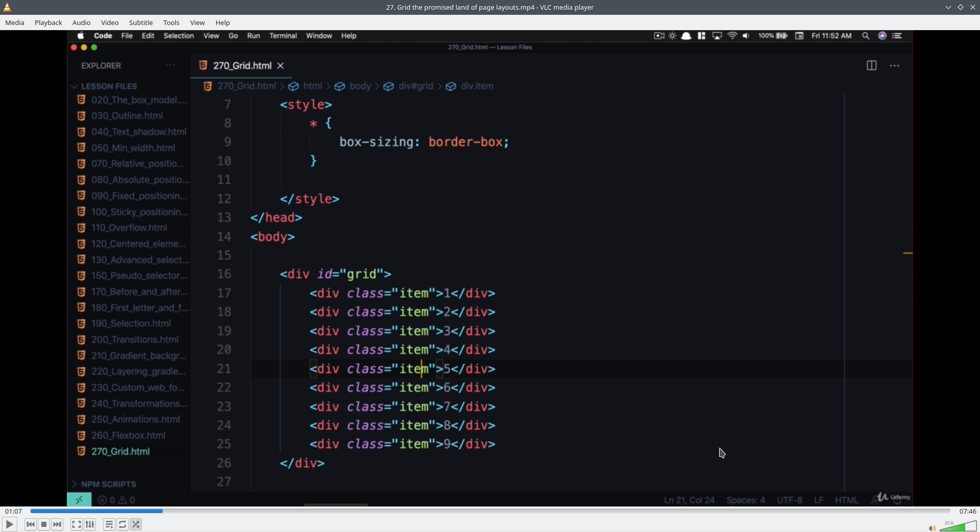This screenshot has height=532, width=980.
Task: Open the VLC Help menu
Action: [223, 22]
